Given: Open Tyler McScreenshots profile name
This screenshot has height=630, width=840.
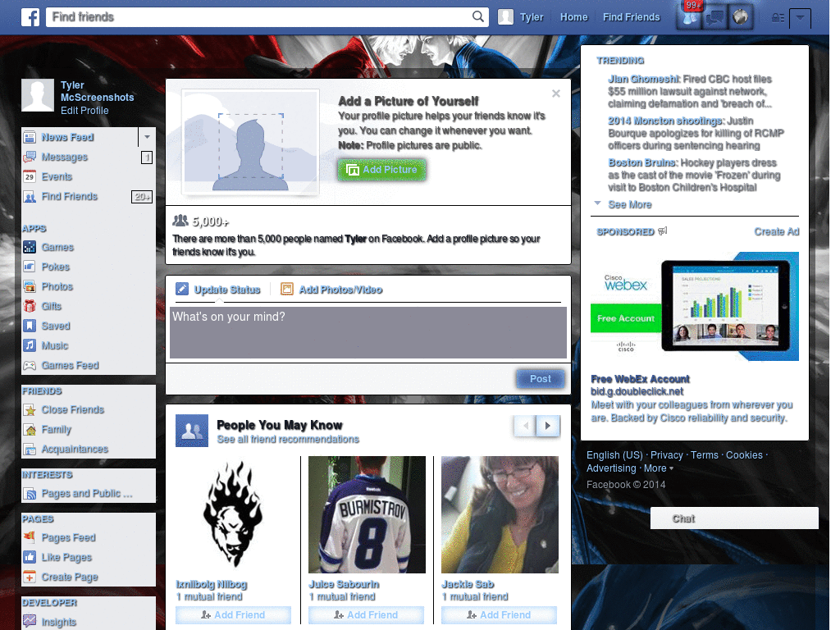Looking at the screenshot, I should pos(97,91).
